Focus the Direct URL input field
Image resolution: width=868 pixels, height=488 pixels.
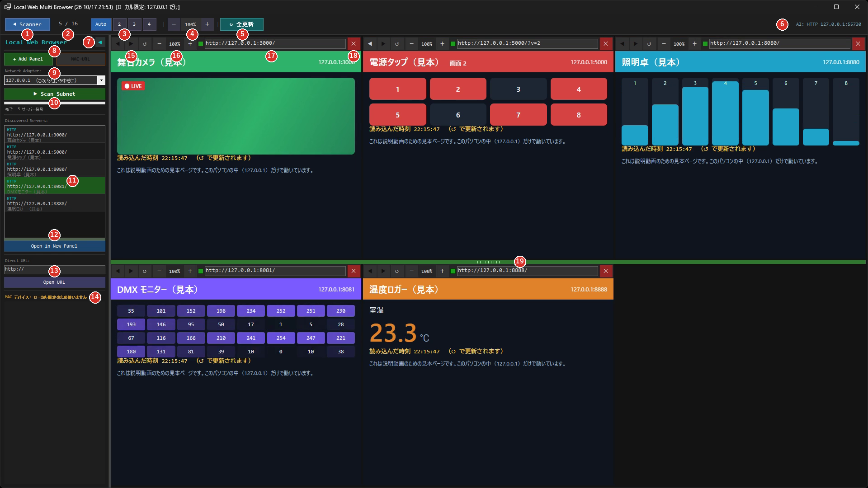click(x=55, y=269)
